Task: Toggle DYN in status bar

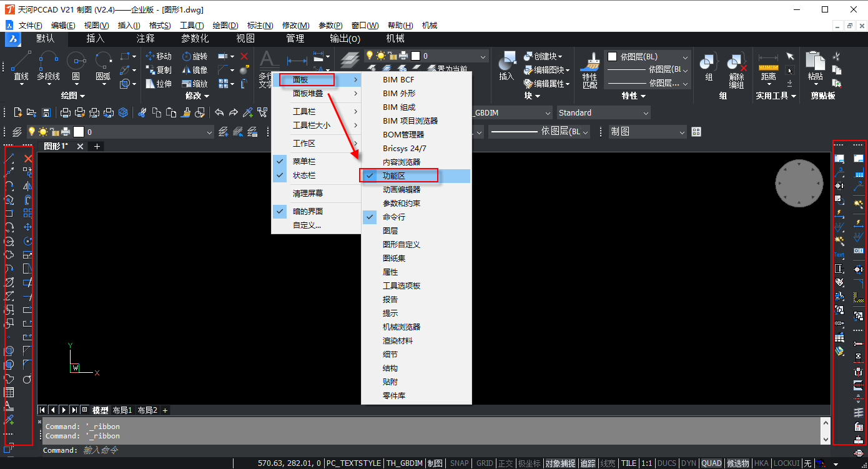Action: (x=688, y=463)
